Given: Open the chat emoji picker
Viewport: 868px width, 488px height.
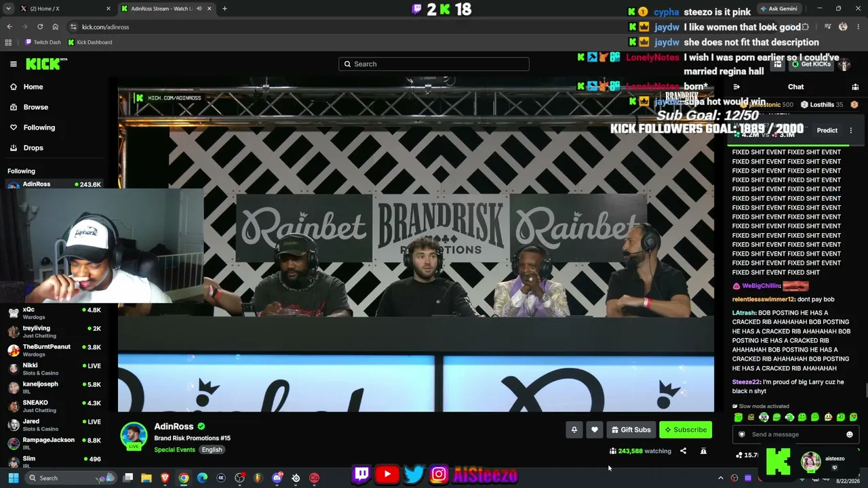Looking at the screenshot, I should point(850,434).
